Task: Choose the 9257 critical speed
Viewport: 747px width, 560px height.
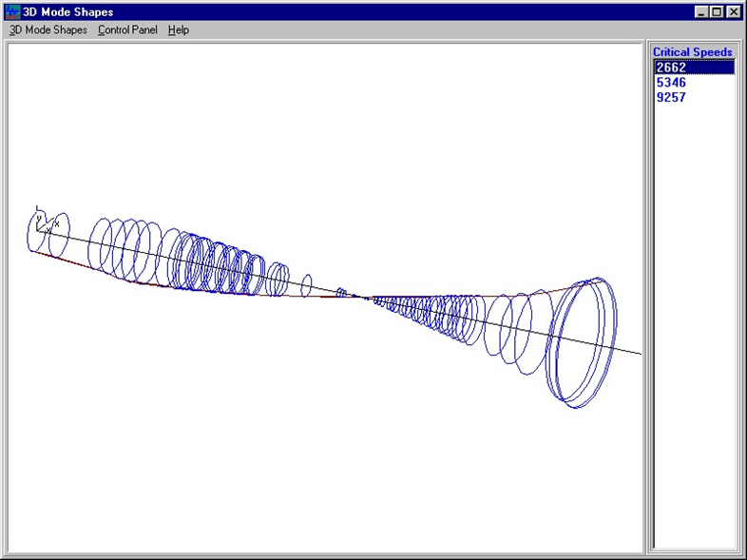Action: (x=671, y=97)
